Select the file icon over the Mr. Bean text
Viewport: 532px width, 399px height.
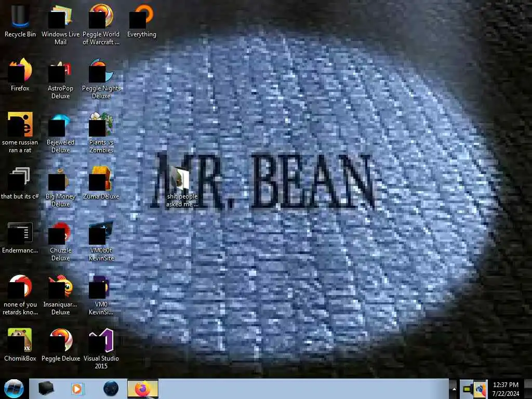(182, 187)
